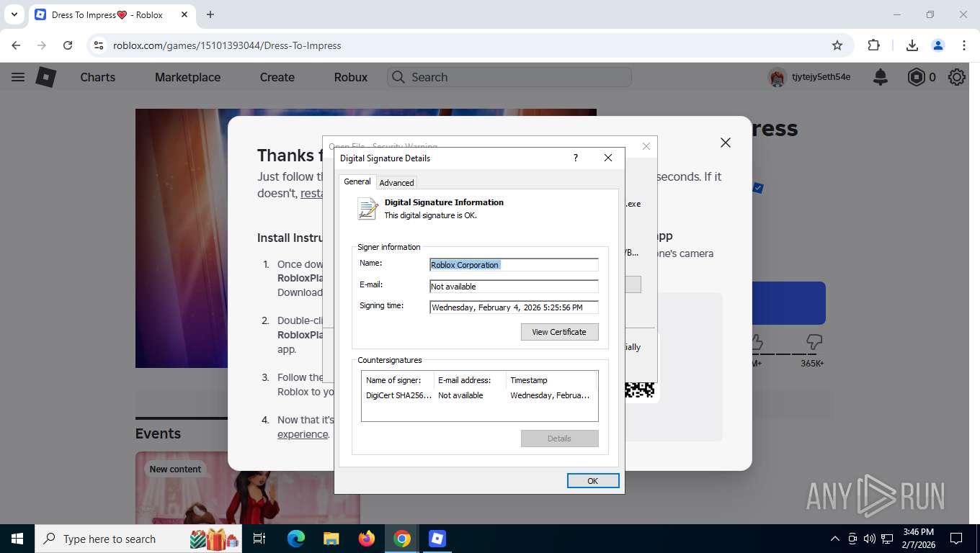Click the signer Name field Roblox Corporation
The image size is (980, 553).
click(514, 265)
